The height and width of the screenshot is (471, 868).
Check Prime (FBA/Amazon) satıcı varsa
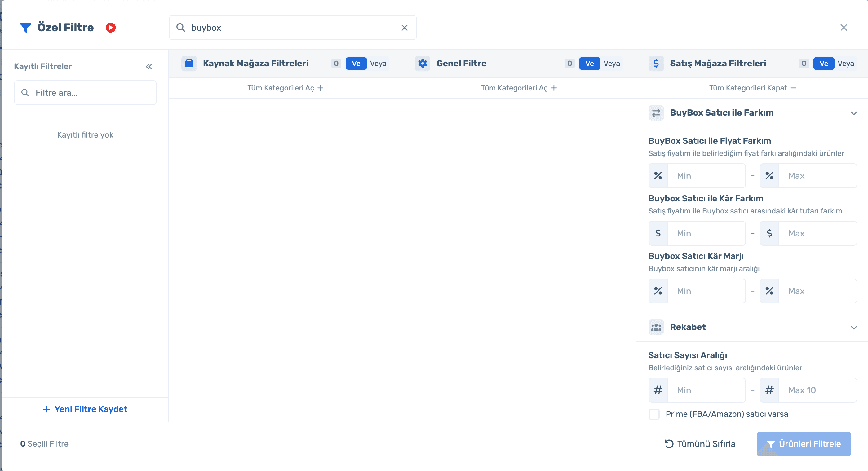[654, 414]
